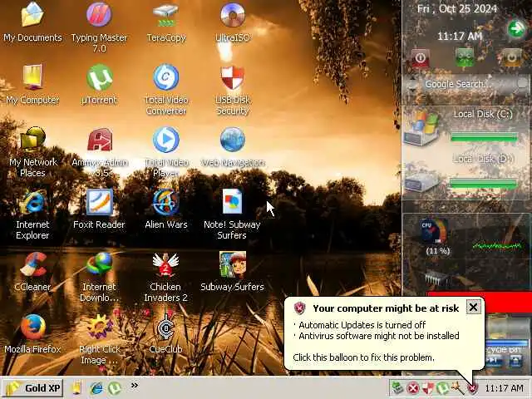Click the sidebar date Fri, Oct 25 2024
The image size is (532, 399).
click(457, 8)
